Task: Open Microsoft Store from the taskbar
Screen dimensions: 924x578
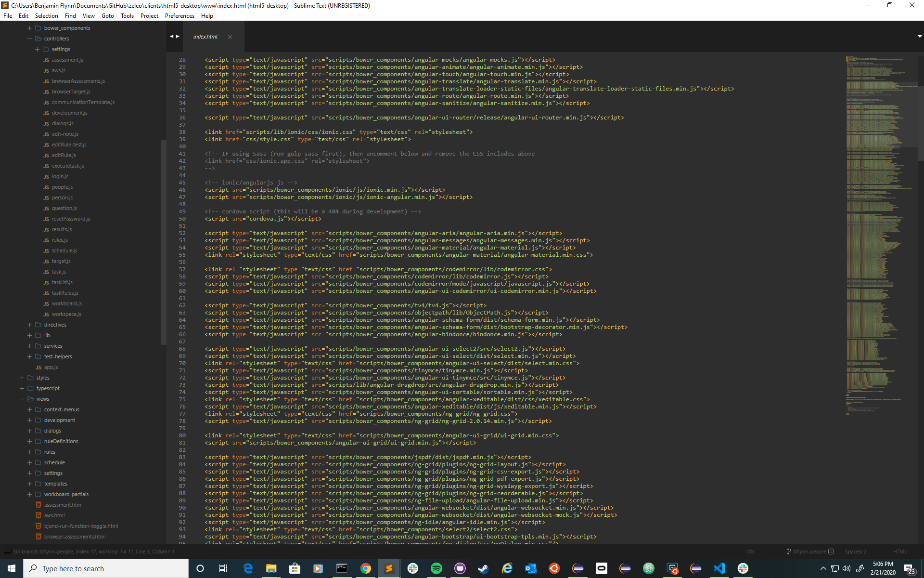Action: [295, 568]
